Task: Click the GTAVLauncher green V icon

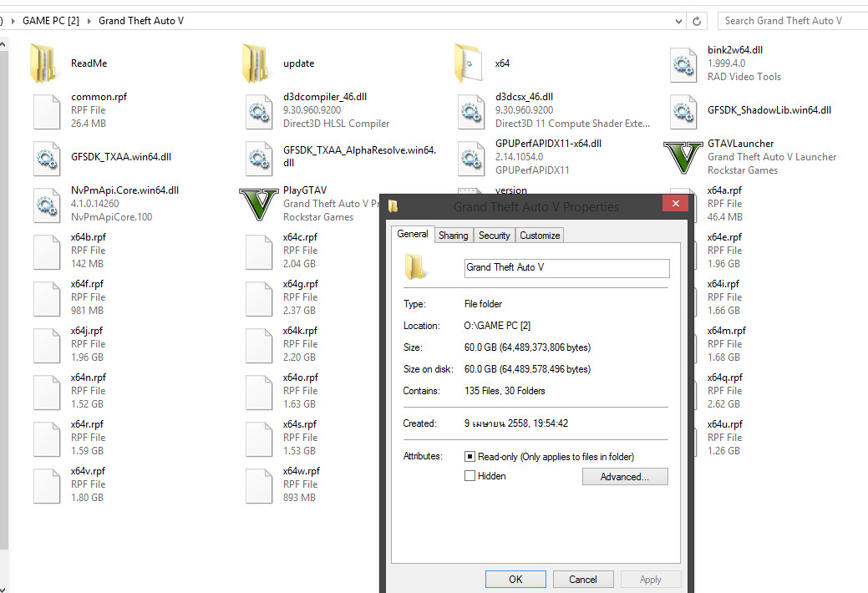Action: tap(683, 157)
